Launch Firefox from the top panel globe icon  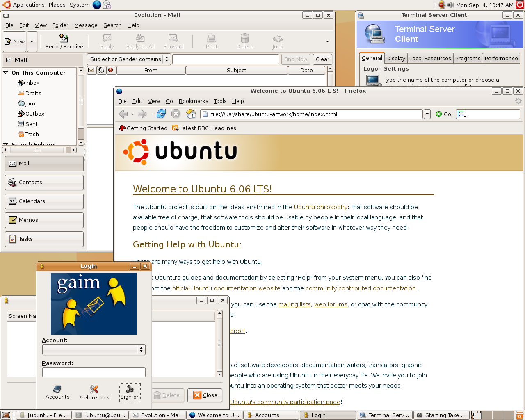point(97,5)
